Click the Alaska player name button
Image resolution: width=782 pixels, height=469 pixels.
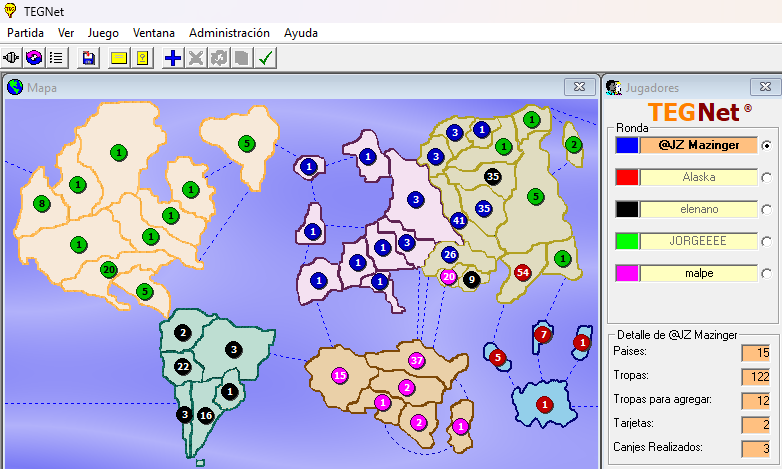pyautogui.click(x=699, y=177)
